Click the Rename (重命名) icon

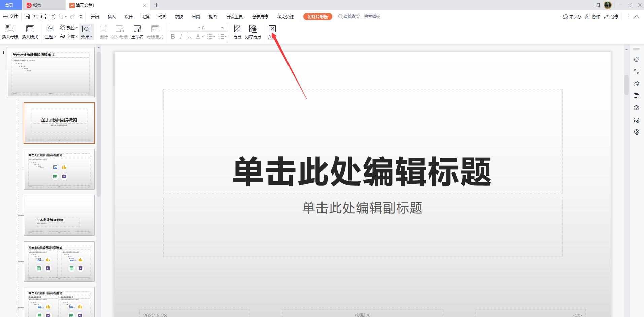click(x=137, y=32)
